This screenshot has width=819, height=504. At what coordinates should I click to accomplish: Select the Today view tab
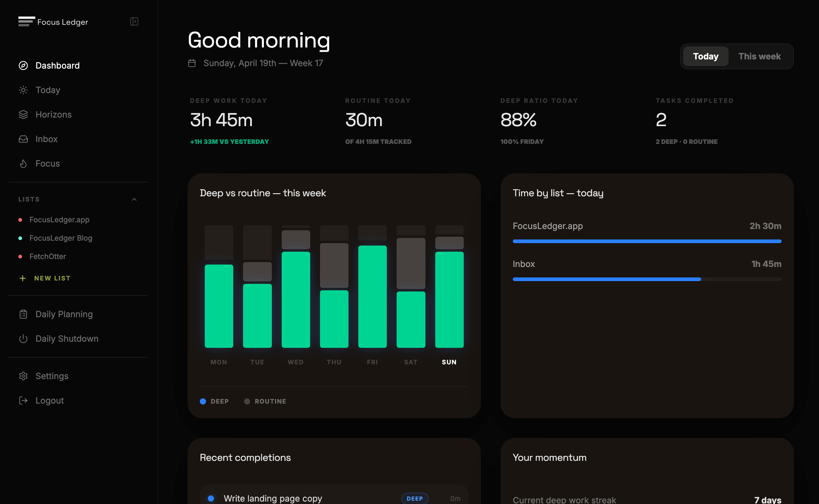point(705,56)
